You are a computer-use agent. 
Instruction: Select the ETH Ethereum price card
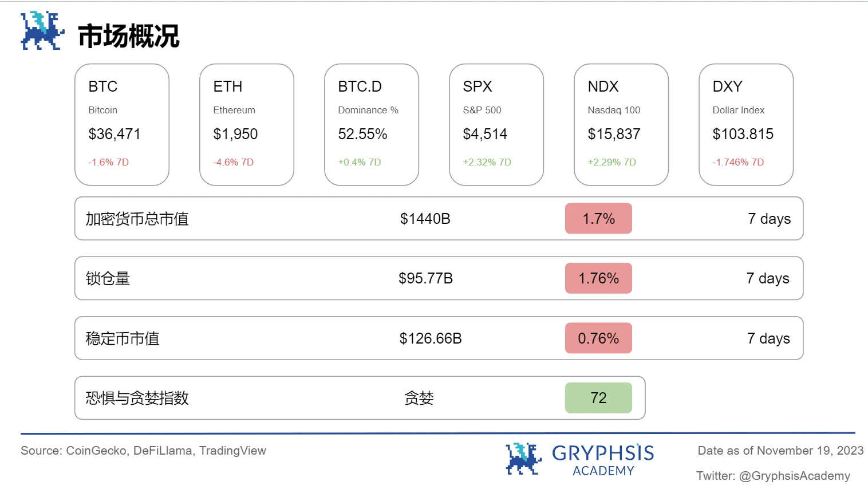pos(247,125)
